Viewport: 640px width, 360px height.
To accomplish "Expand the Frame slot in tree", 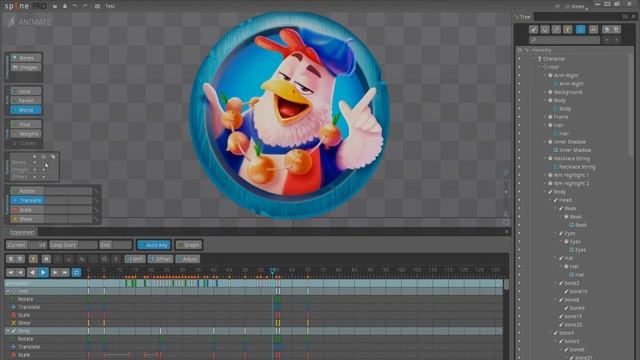I will [x=545, y=117].
